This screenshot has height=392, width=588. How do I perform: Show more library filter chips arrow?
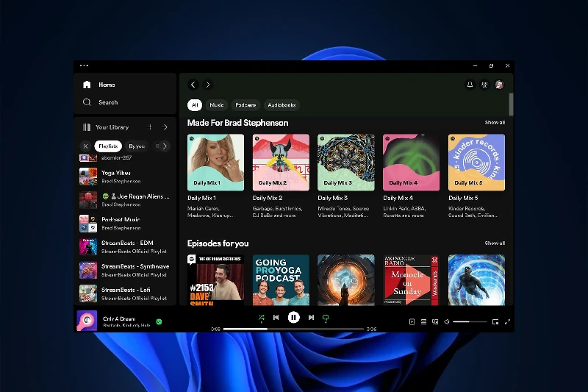coord(165,146)
